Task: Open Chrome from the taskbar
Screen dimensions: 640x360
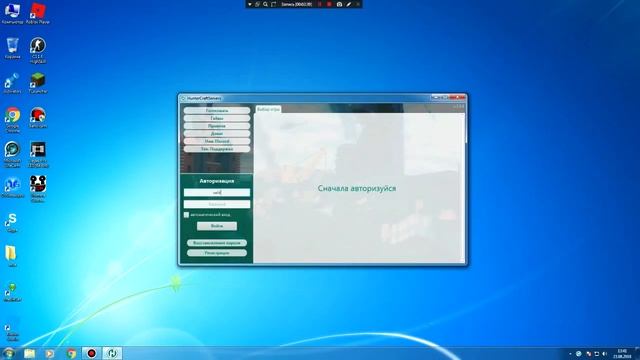Action: coord(71,353)
